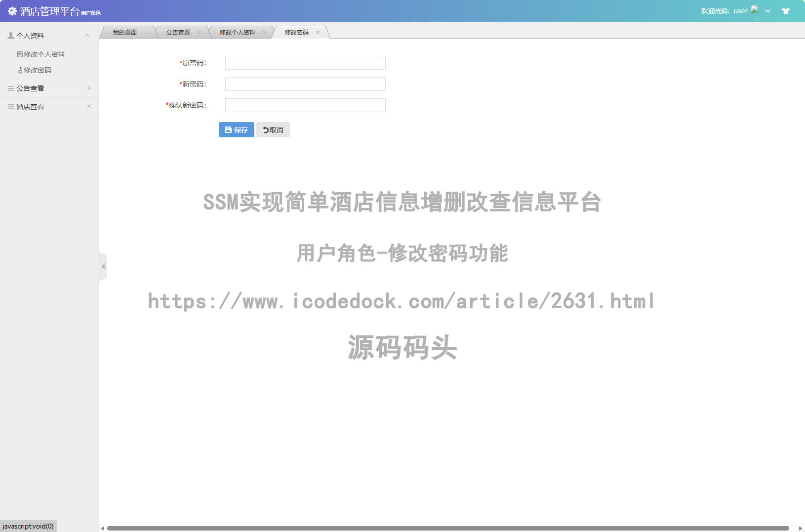Screen dimensions: 805x532
Task: Open the user dropdown arrow in header
Action: coord(768,11)
